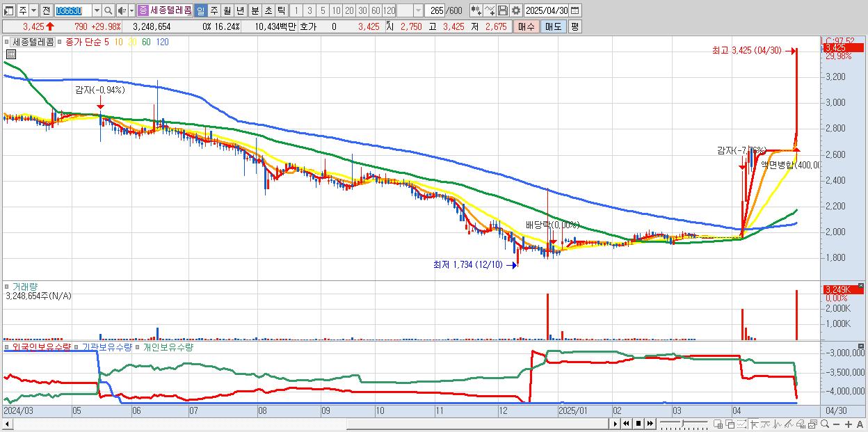Click the dotted-line chart range icon
868x432 pixels.
(741, 424)
